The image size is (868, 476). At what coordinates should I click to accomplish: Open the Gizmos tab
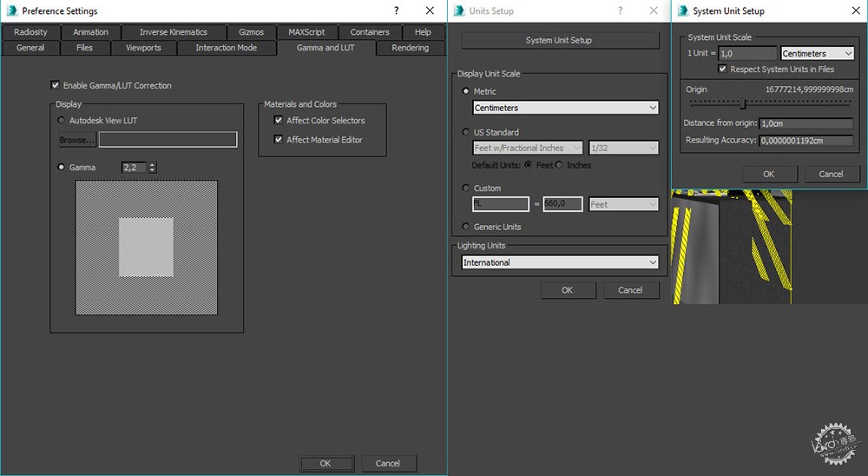252,32
